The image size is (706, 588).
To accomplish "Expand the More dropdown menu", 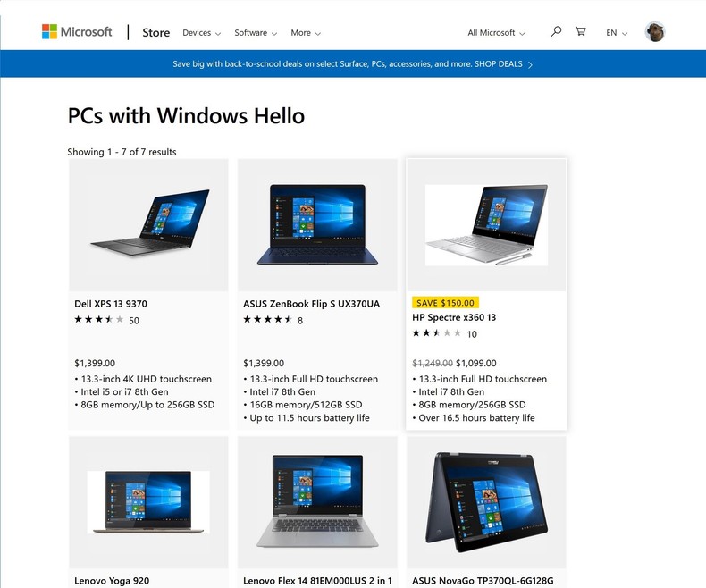I will tap(306, 33).
